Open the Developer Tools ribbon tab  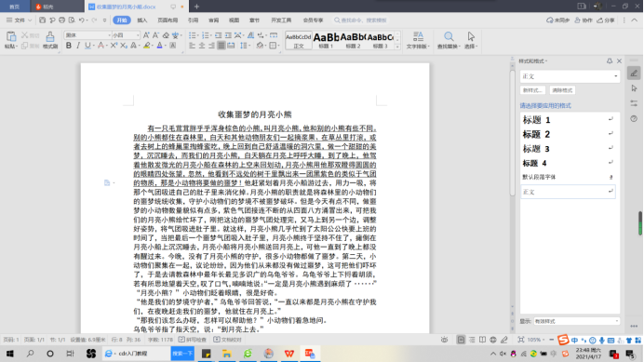click(281, 20)
